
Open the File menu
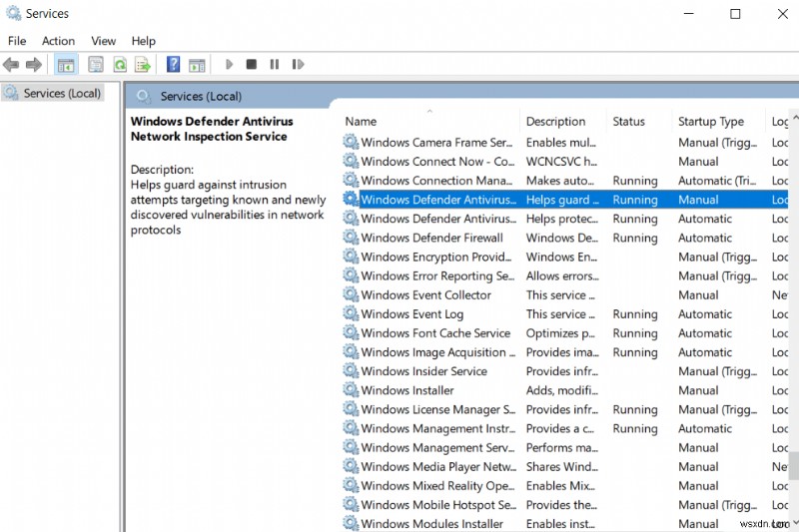pyautogui.click(x=17, y=41)
